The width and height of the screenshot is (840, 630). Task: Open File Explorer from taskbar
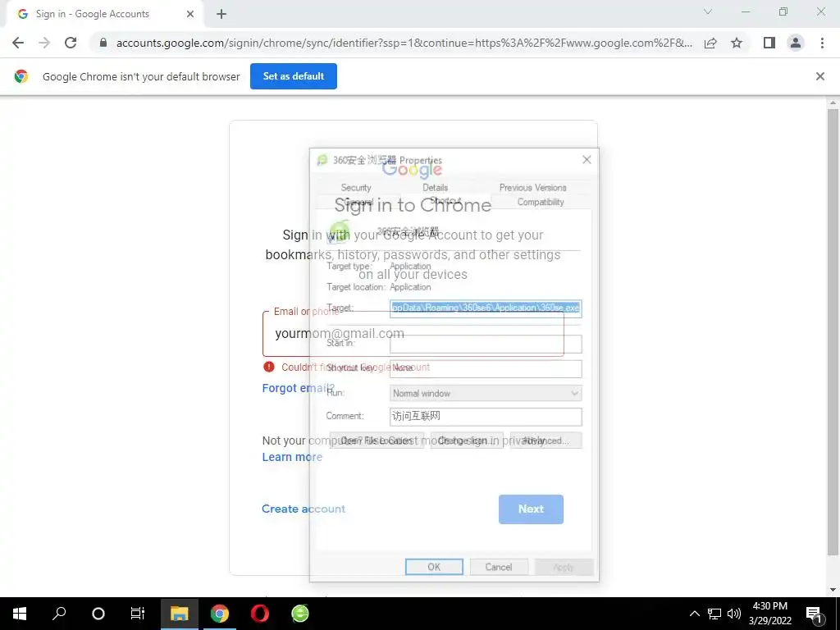[180, 614]
